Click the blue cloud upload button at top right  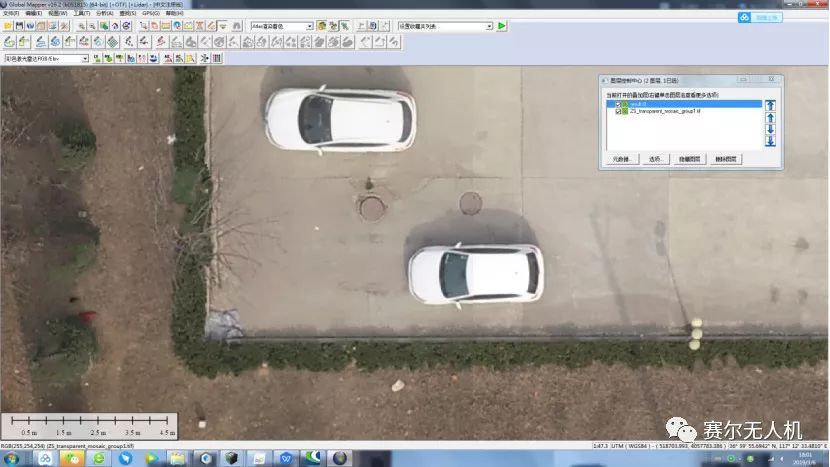pyautogui.click(x=760, y=17)
